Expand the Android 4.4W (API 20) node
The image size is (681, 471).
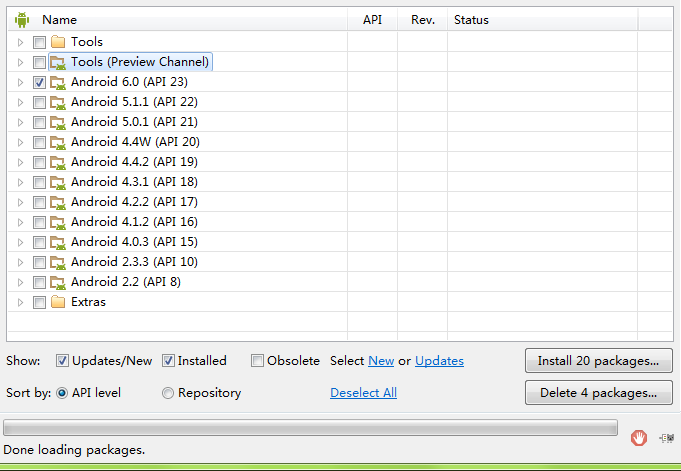[20, 142]
